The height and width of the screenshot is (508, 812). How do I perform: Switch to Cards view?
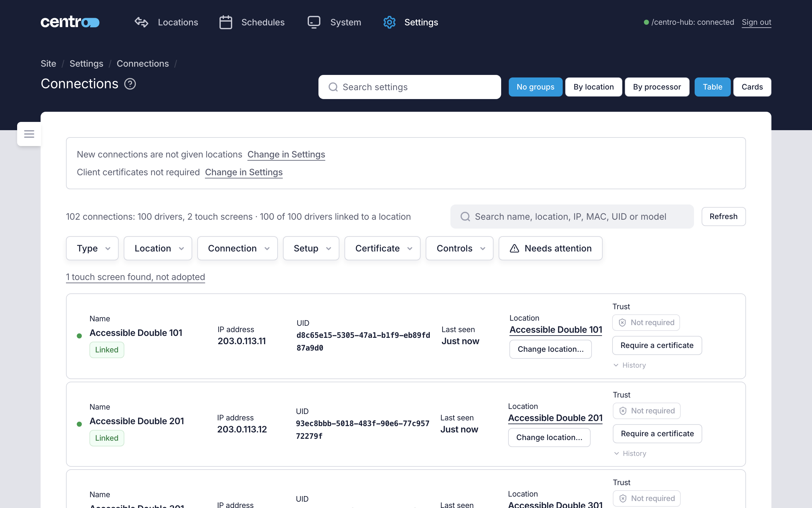[752, 87]
